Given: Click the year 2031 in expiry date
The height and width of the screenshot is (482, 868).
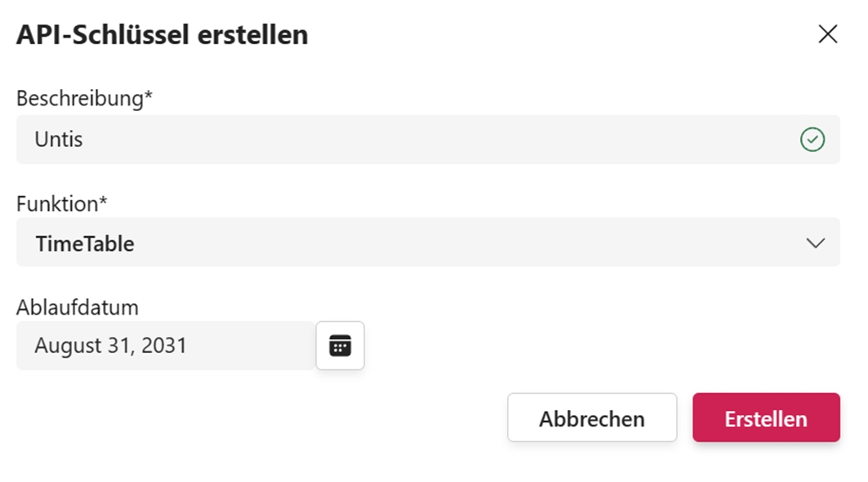Looking at the screenshot, I should [x=164, y=346].
